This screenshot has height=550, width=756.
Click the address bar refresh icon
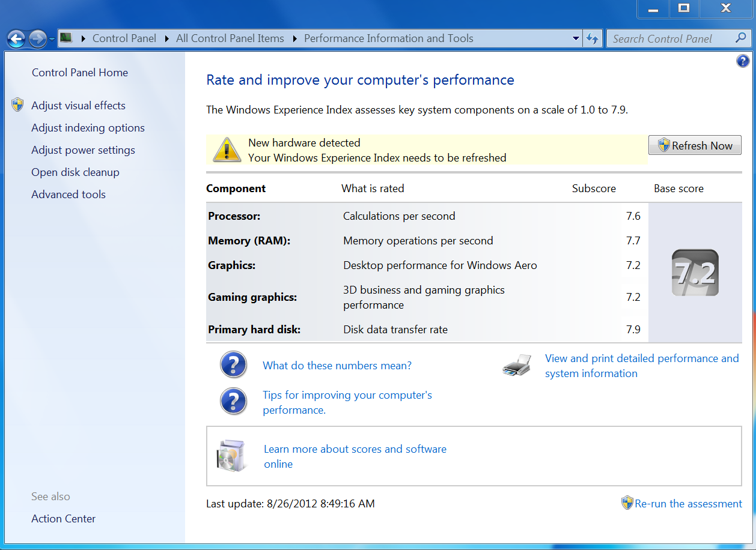point(593,38)
